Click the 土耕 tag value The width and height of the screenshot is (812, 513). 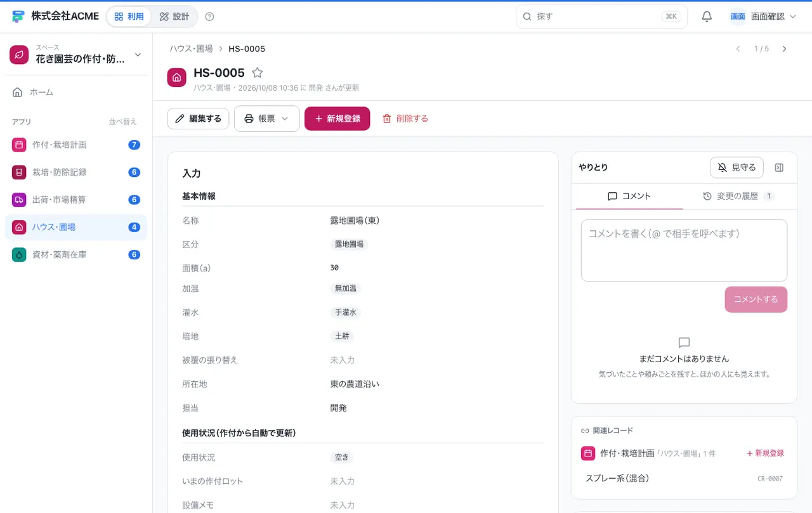341,336
